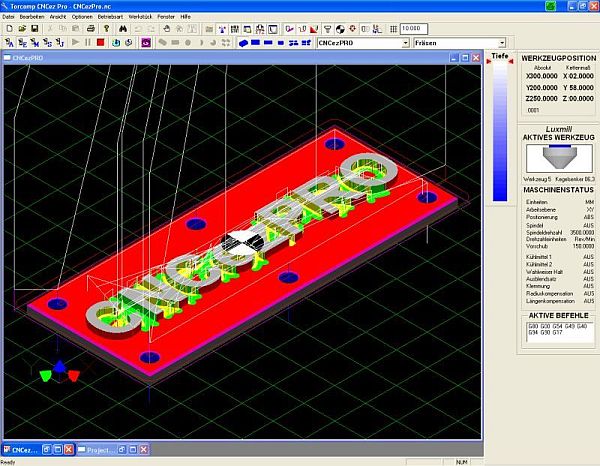Click the grid icon beside value field
This screenshot has height=466, width=600.
click(x=391, y=29)
